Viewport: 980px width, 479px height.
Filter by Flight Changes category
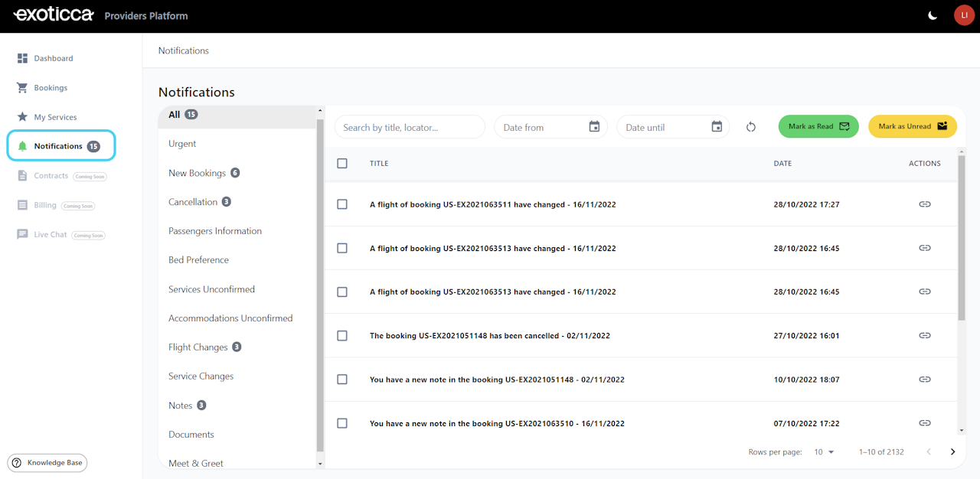pyautogui.click(x=237, y=347)
